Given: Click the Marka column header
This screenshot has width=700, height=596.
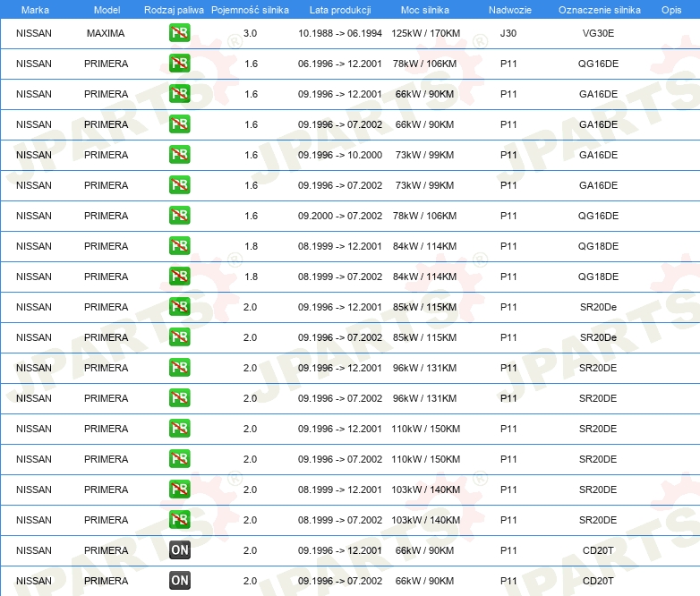Looking at the screenshot, I should click(35, 10).
